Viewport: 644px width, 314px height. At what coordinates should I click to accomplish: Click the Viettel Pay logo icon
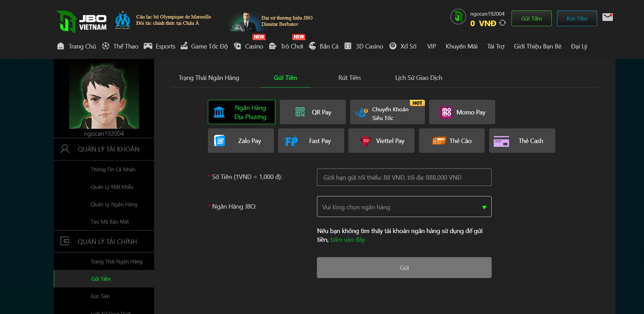click(x=366, y=141)
